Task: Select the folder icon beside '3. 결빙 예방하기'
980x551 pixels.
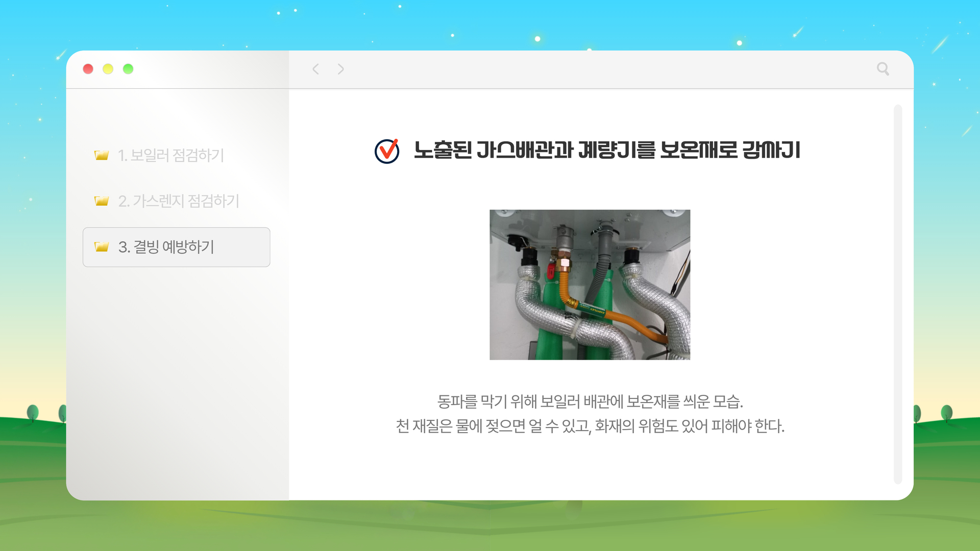Action: [x=102, y=246]
